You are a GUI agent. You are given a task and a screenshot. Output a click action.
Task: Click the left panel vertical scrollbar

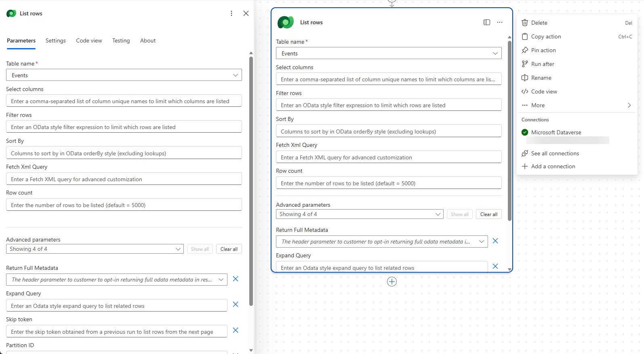[x=251, y=182]
